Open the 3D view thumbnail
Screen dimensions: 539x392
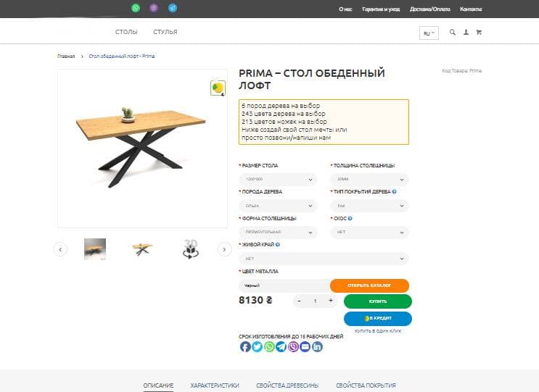(190, 249)
